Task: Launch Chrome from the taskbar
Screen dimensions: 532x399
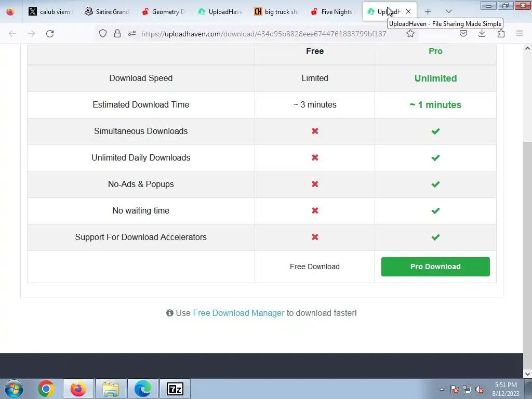Action: click(x=46, y=389)
